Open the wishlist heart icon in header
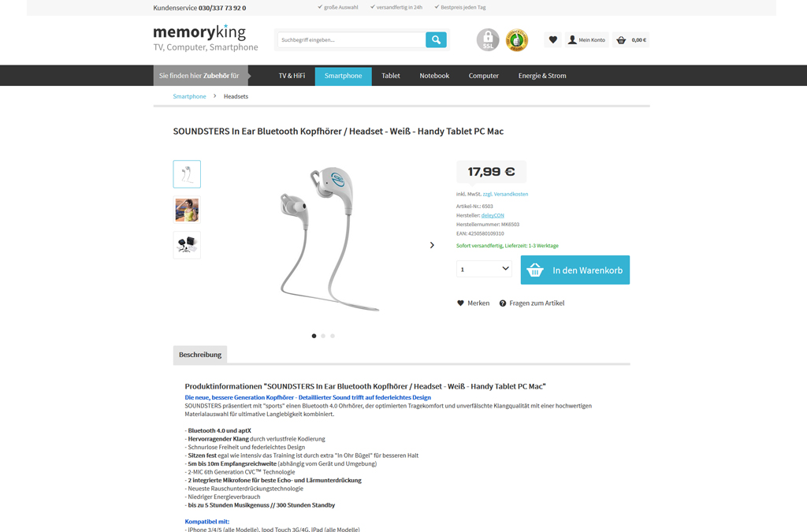This screenshot has width=807, height=532. [x=552, y=39]
